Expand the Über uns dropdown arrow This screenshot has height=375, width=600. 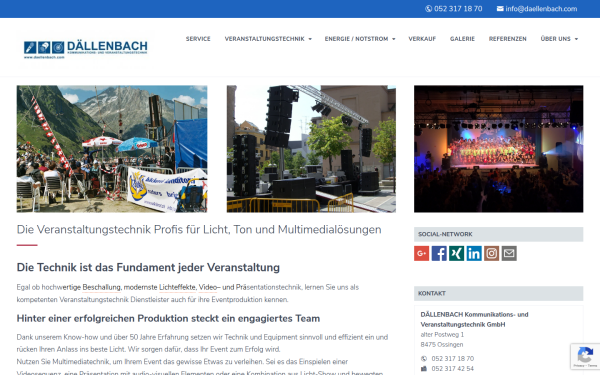pos(576,39)
